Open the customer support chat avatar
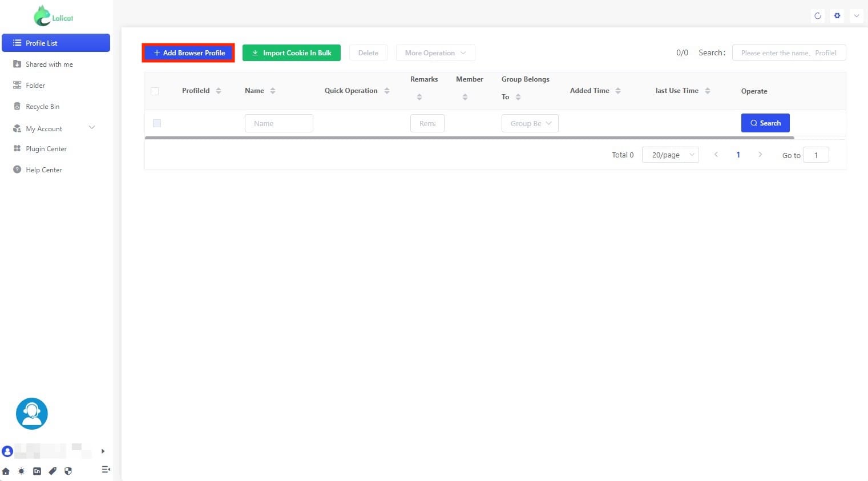Viewport: 868px width, 481px height. click(x=31, y=413)
